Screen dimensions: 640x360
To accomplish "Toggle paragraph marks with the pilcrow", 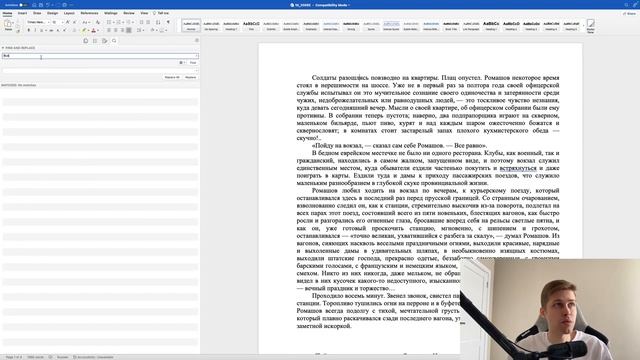I will 168,22.
